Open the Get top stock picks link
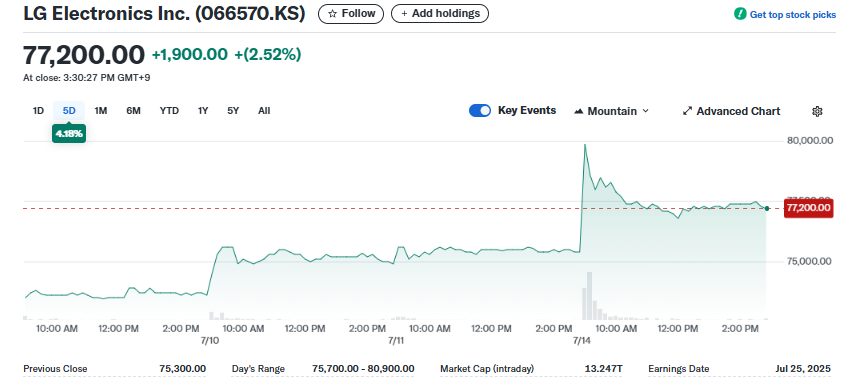This screenshot has width=855, height=383. pos(792,15)
